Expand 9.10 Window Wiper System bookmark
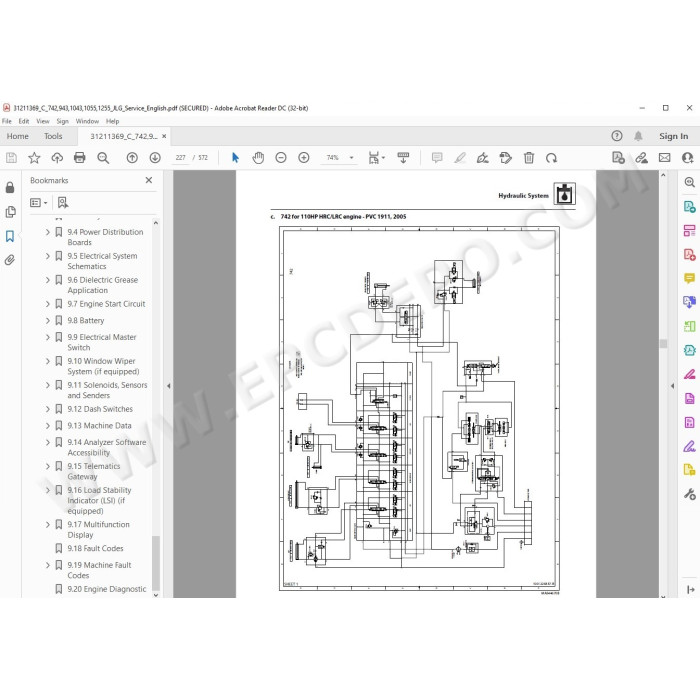 [x=48, y=361]
